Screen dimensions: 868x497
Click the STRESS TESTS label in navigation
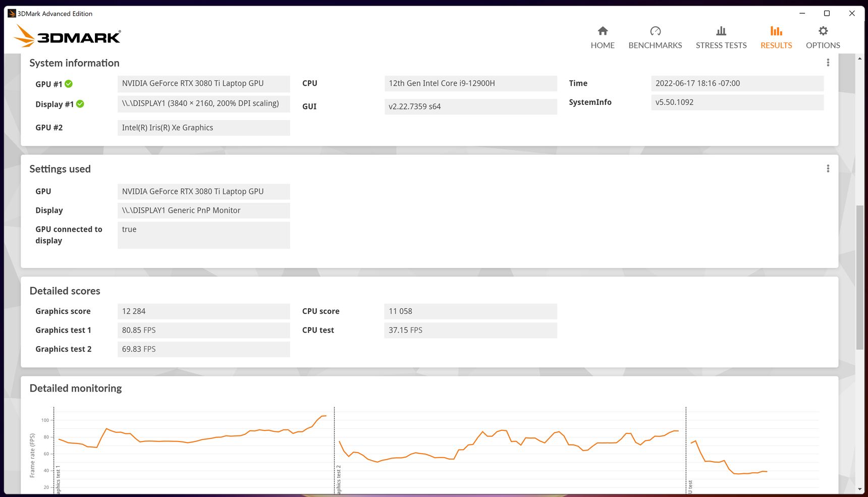tap(721, 45)
